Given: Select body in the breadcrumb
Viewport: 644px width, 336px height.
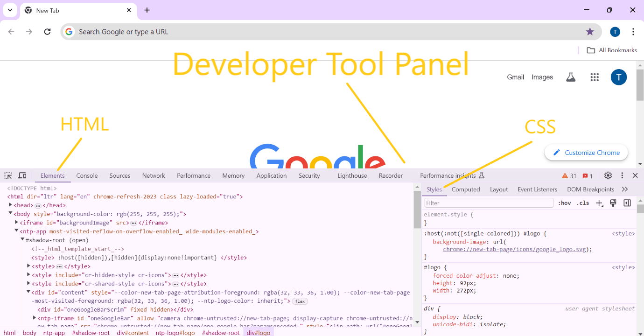Looking at the screenshot, I should tap(29, 333).
